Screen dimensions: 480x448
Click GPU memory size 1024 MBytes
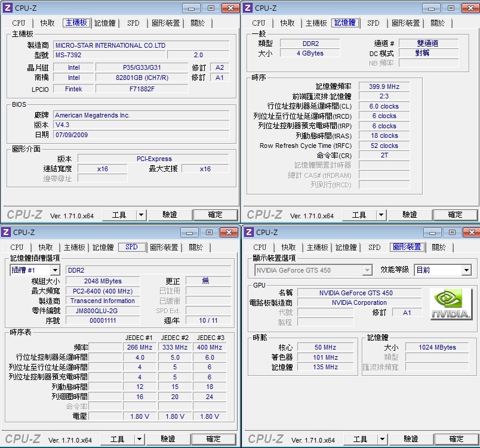click(x=437, y=347)
